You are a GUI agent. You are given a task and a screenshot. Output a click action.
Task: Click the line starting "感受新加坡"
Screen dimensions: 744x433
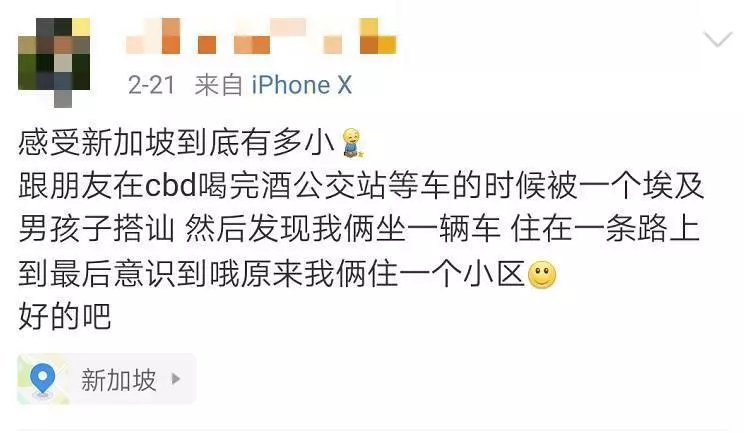192,142
